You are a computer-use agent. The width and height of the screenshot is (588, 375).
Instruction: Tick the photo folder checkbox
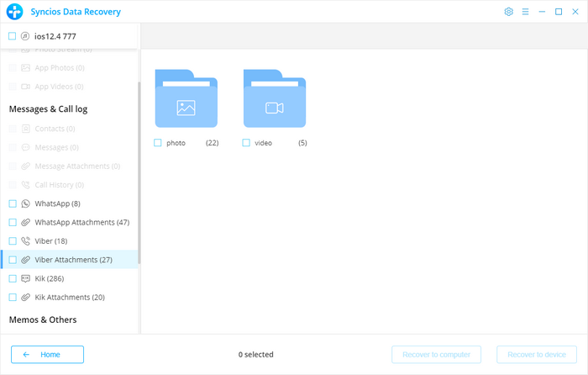[158, 143]
